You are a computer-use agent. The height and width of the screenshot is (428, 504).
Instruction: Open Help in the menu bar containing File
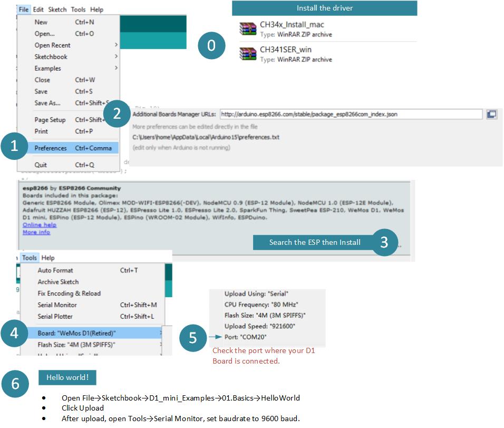(97, 9)
